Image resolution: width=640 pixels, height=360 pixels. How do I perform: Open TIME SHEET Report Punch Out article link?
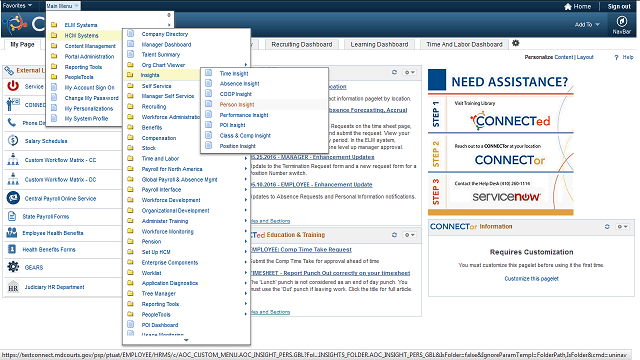coord(330,273)
